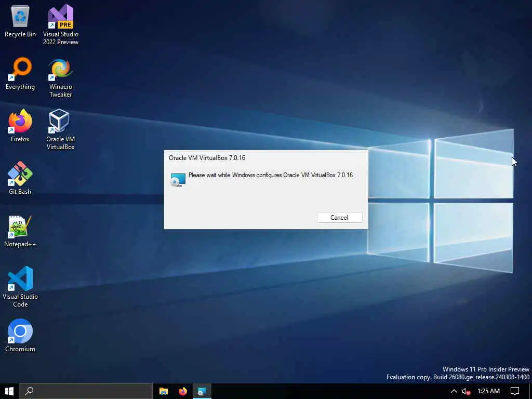
Task: Switch to the VirtualBox installer taskbar item
Action: (202, 391)
